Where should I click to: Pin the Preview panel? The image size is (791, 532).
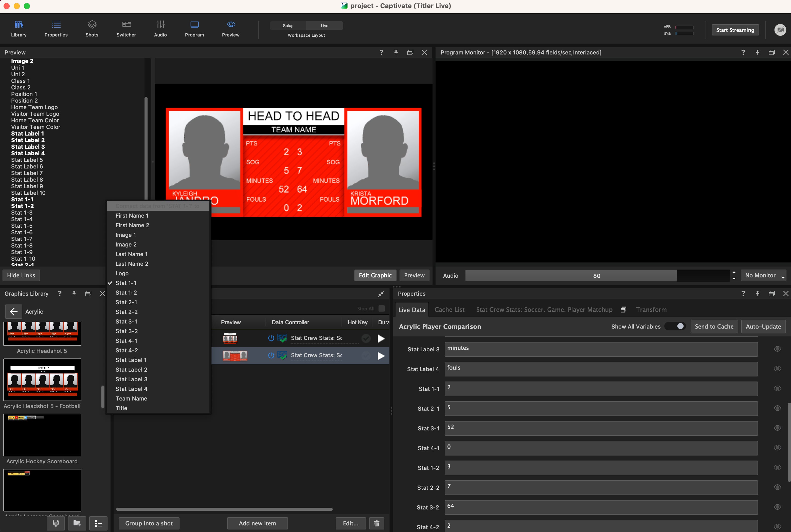coord(396,52)
